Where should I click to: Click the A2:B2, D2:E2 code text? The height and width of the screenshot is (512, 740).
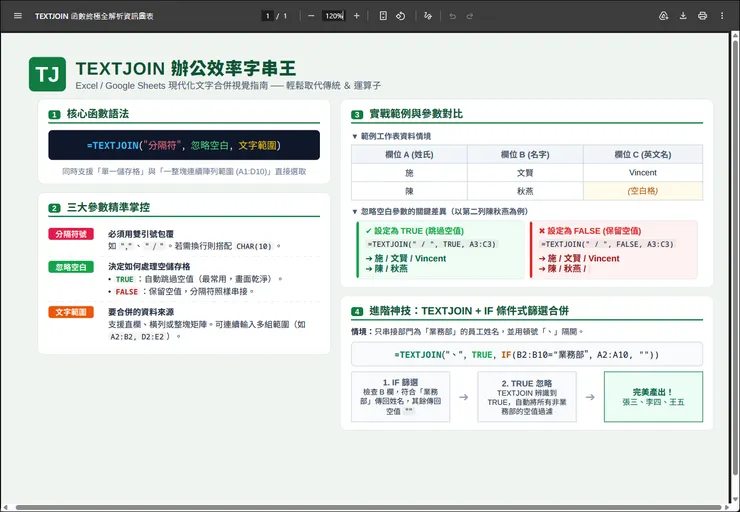coord(137,337)
